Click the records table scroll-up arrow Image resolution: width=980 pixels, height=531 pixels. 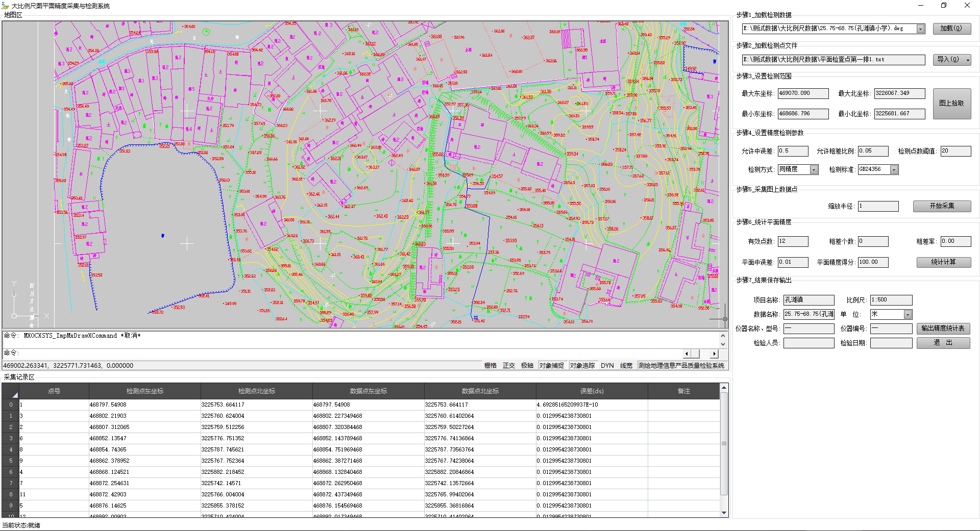point(724,388)
